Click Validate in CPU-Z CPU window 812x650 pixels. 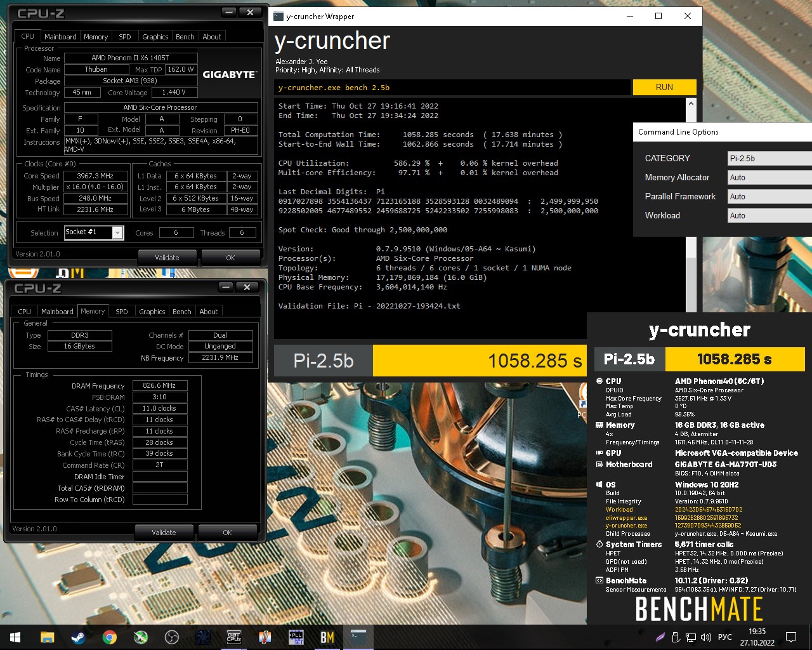click(x=167, y=258)
